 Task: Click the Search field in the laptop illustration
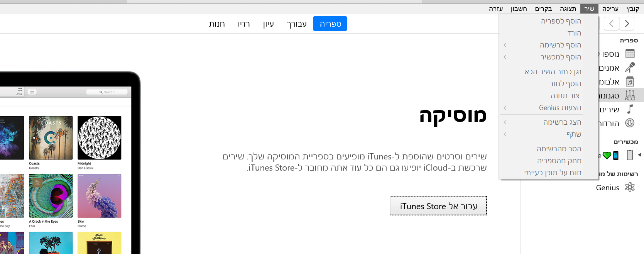coord(107,92)
